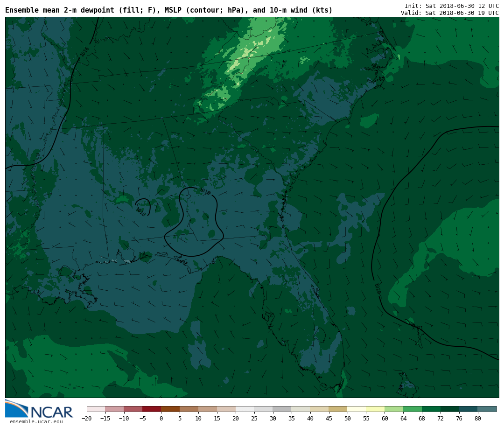Select the Valid: Sat 2018-06-30 19 UTC text

click(449, 13)
